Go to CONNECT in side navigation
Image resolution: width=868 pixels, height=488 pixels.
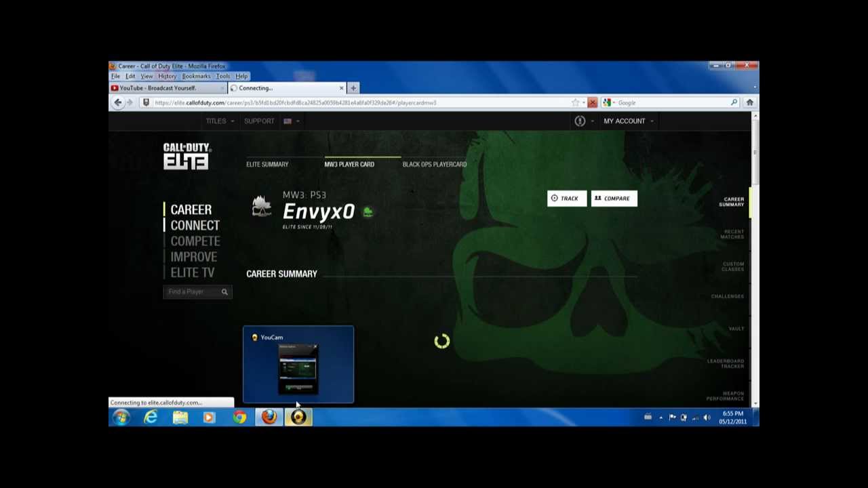point(195,226)
